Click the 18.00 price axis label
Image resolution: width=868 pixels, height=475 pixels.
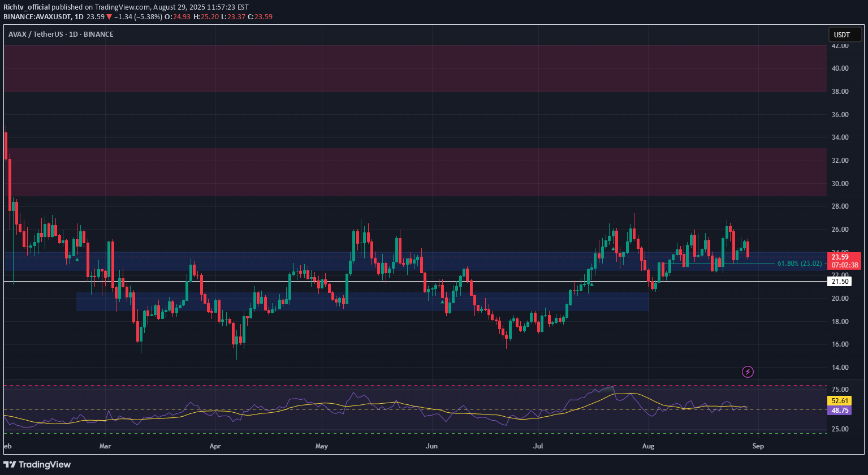click(840, 322)
